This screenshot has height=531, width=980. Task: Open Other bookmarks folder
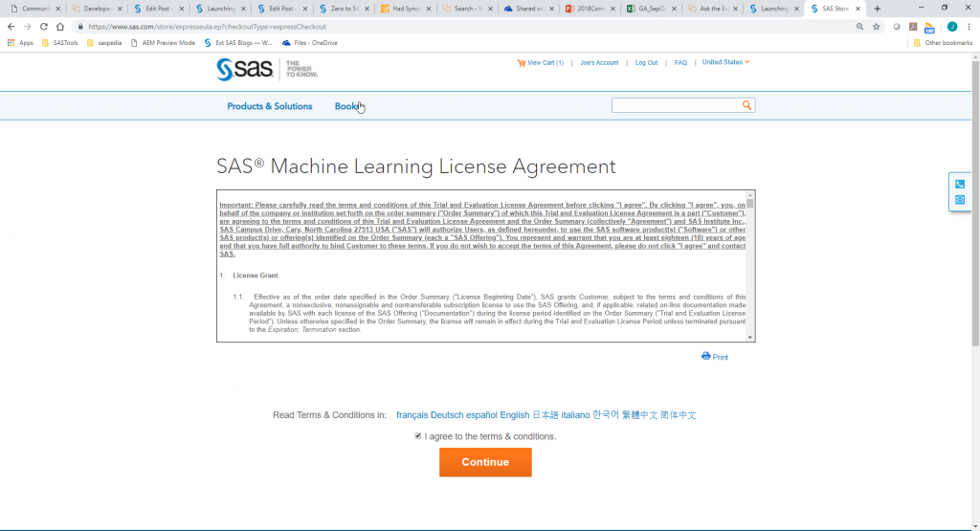943,43
